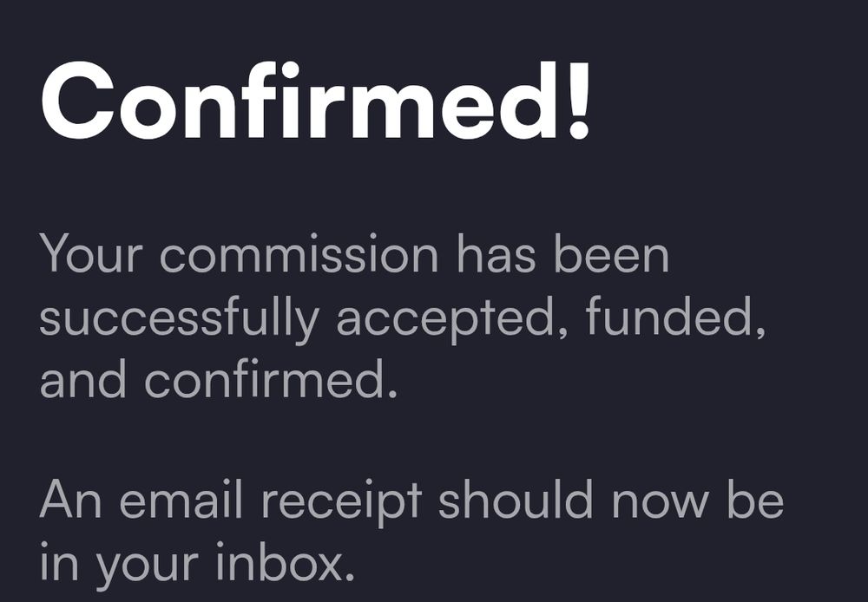Click the bold "Confirmed!" heading
Screen dimensions: 868x602
(x=315, y=100)
